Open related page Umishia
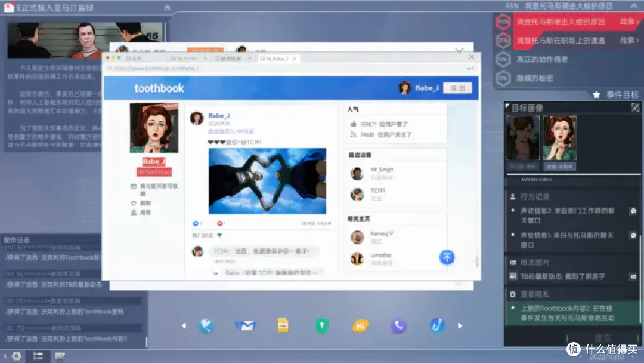The image size is (644, 363). coord(380,255)
